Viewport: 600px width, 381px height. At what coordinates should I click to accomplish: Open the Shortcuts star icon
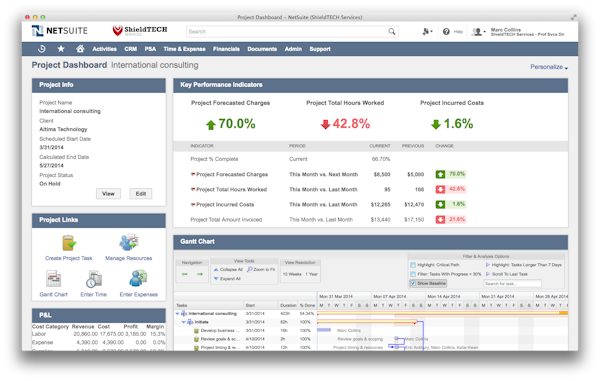tap(61, 49)
